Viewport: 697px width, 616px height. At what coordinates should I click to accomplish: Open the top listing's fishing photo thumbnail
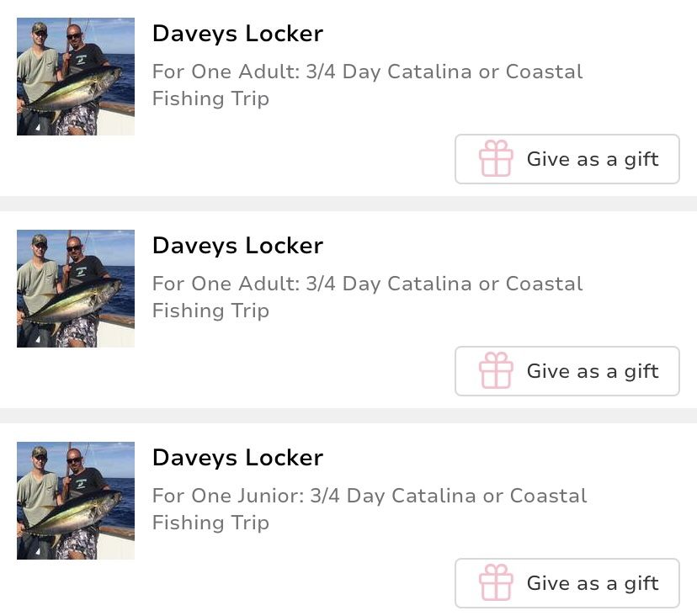pos(76,77)
